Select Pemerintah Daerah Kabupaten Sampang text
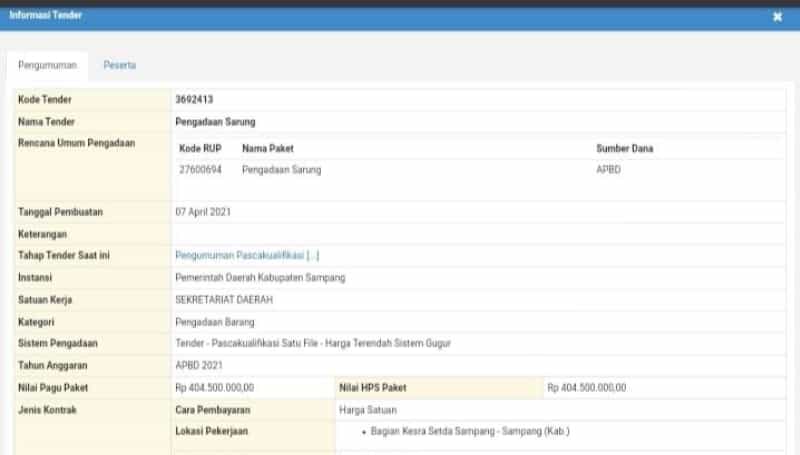Screen dimensions: 800x455 (x=260, y=277)
